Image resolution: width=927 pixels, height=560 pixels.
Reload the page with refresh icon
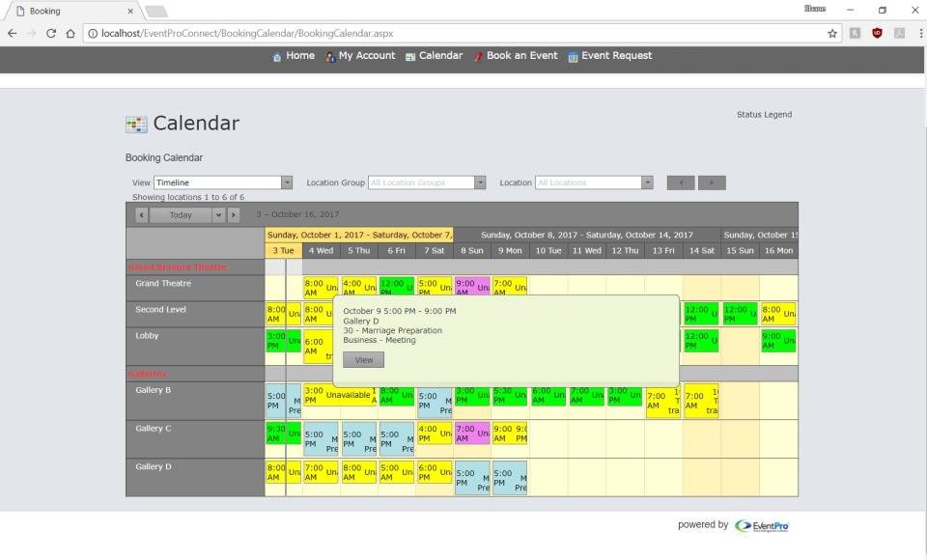(x=51, y=34)
